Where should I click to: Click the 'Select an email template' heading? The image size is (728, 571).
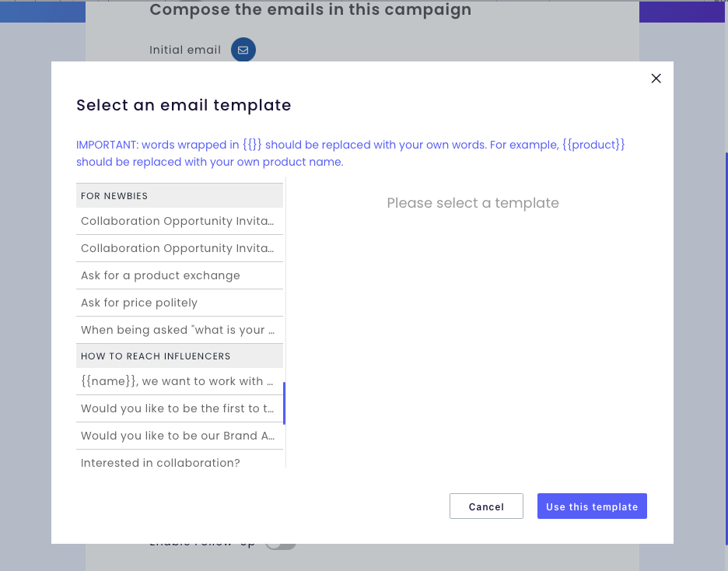184,105
